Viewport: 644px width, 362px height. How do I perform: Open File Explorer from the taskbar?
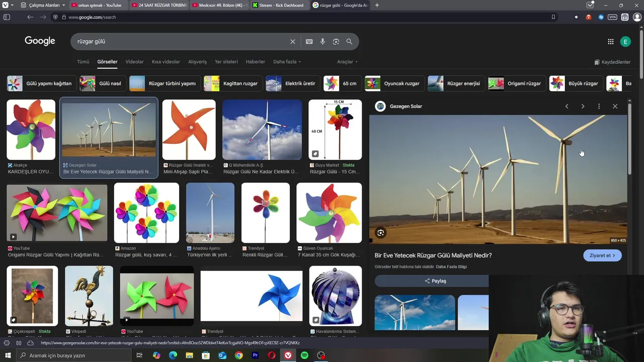click(x=189, y=355)
